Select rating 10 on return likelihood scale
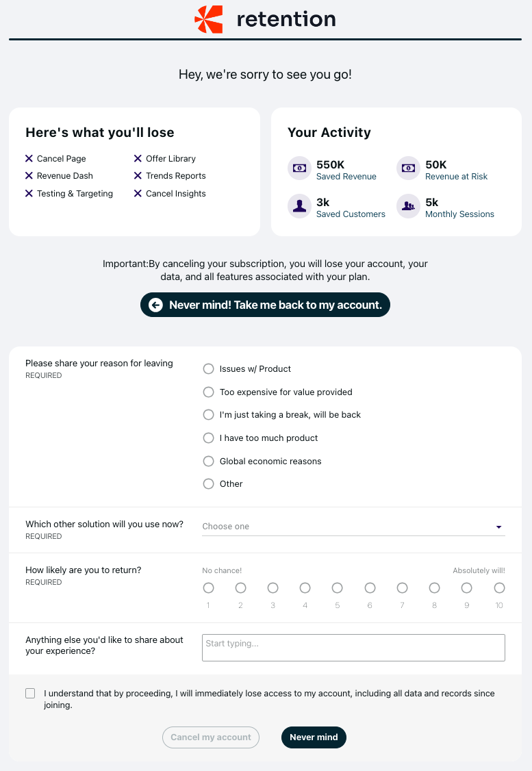 point(500,588)
